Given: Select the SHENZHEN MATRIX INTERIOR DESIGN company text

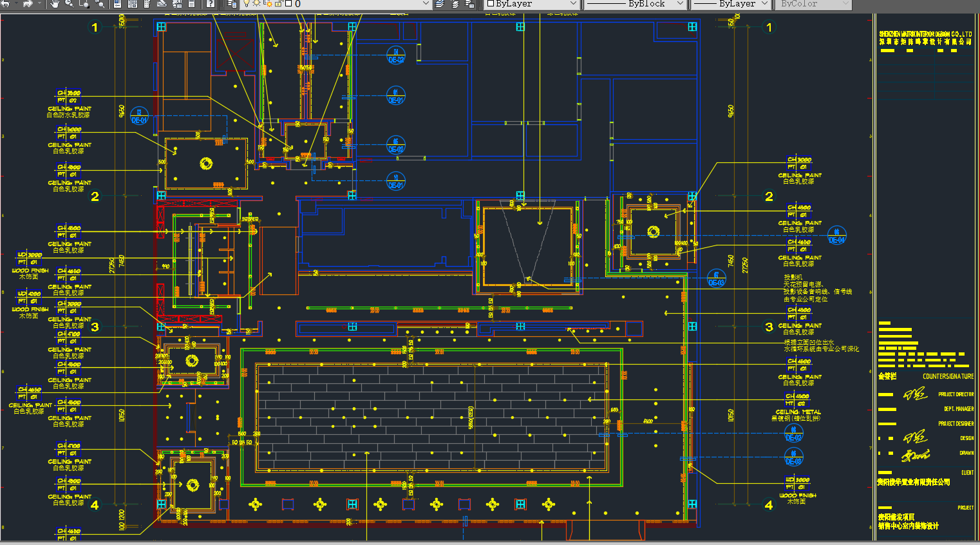Looking at the screenshot, I should pos(925,34).
